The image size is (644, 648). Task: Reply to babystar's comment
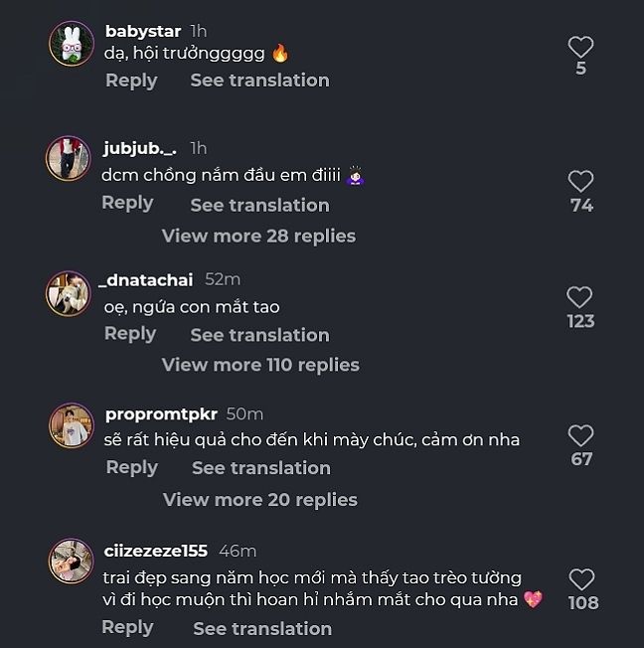point(131,81)
